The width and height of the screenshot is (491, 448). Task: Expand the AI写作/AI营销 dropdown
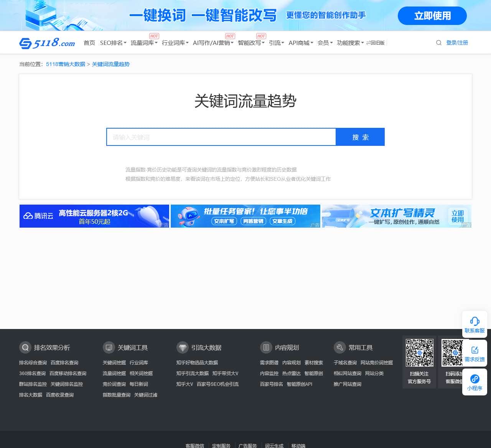213,43
